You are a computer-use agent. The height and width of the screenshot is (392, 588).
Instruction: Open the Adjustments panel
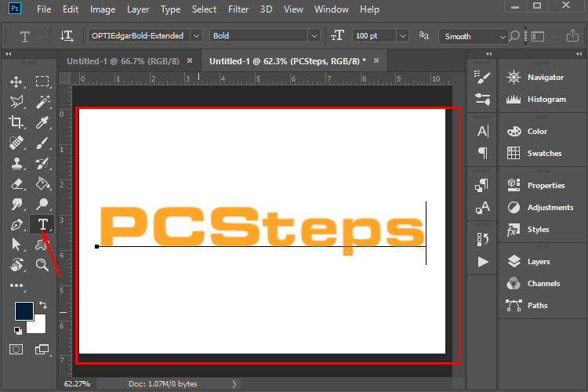[x=540, y=208]
